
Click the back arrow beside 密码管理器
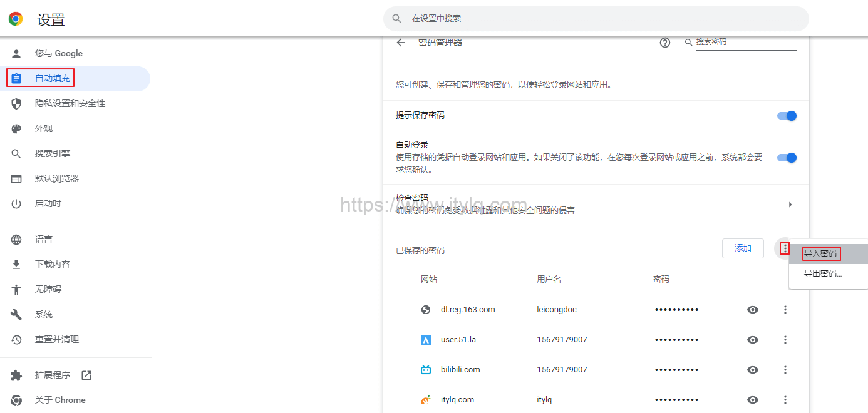(401, 43)
